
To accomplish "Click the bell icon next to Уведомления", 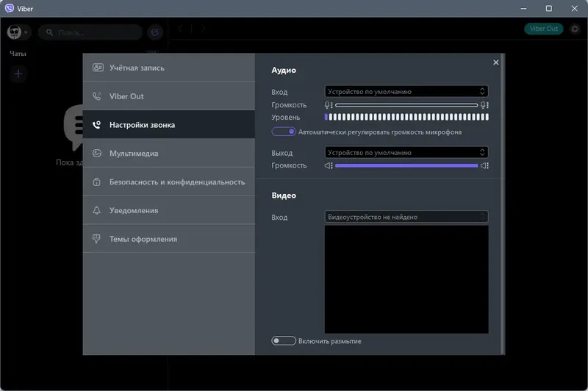I will (97, 210).
